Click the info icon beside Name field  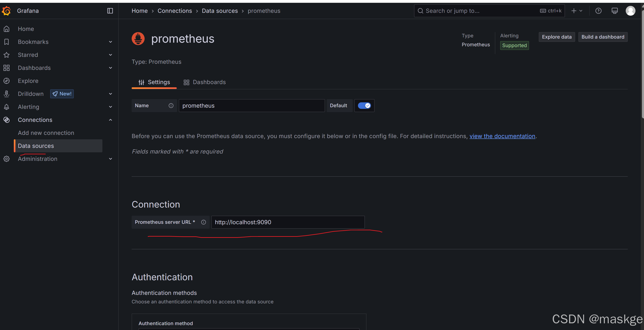tap(171, 106)
